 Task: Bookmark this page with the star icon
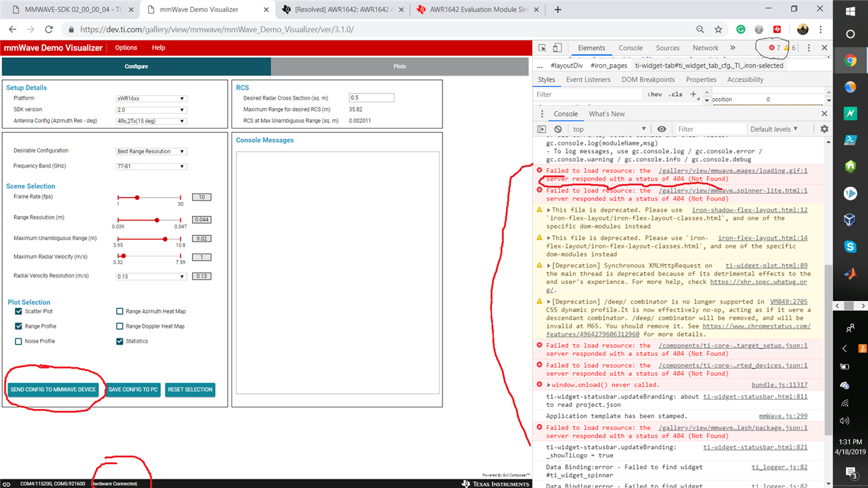(x=718, y=30)
